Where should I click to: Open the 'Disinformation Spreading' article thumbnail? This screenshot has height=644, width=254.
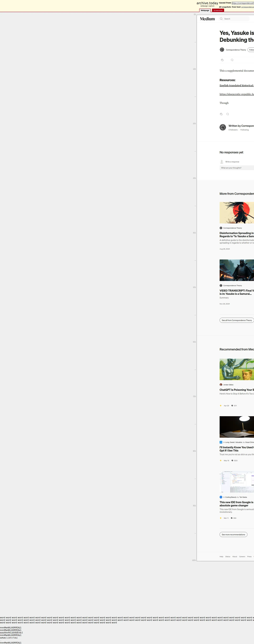point(237,213)
